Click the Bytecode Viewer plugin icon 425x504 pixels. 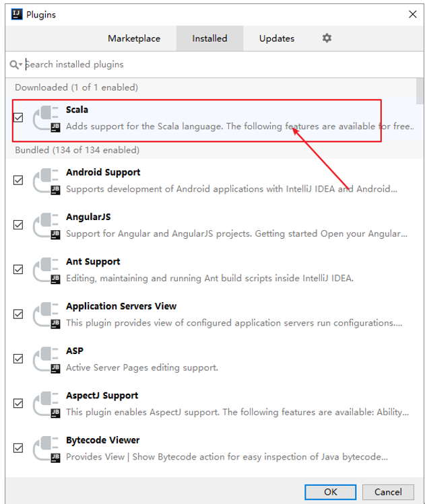(46, 449)
